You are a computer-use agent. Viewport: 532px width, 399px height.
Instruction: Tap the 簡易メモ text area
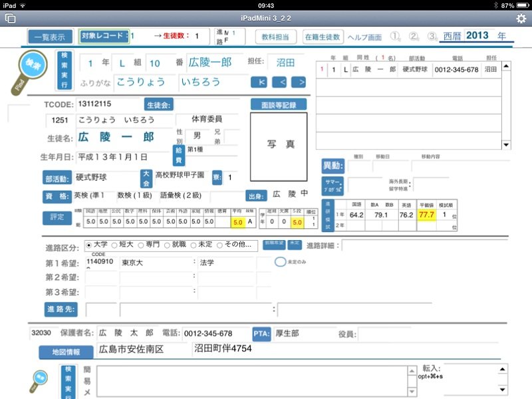[x=252, y=381]
